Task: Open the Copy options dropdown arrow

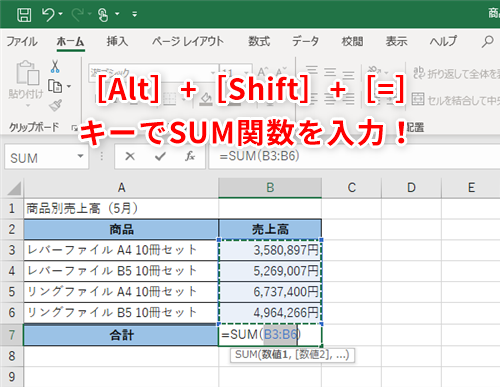Action: [69, 86]
